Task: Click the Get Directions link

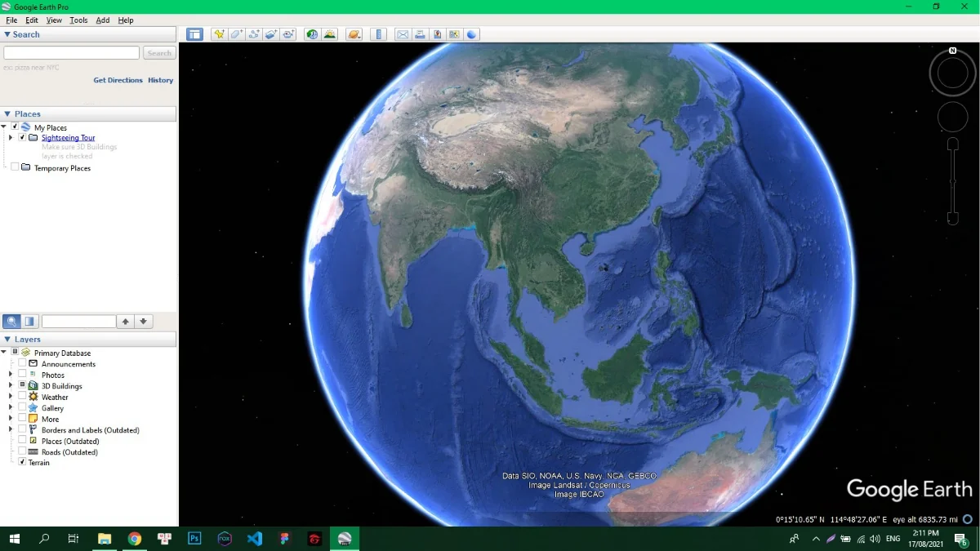Action: click(x=118, y=80)
